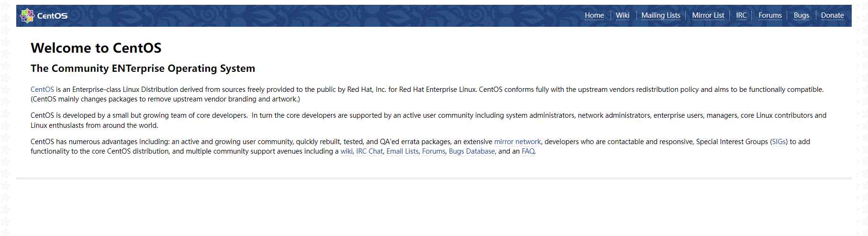
Task: Open Mailing Lists in the top navigation
Action: (x=661, y=15)
